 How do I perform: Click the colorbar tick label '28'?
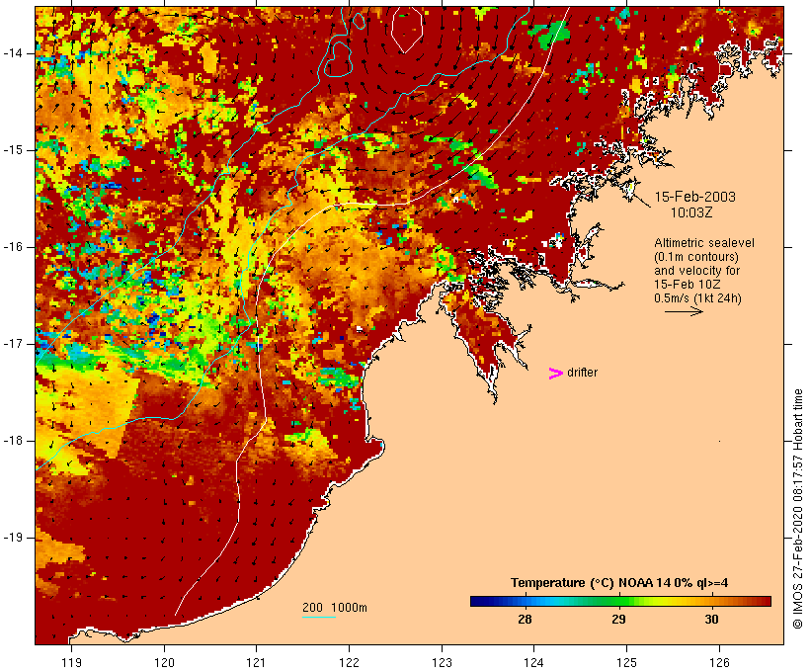525,619
